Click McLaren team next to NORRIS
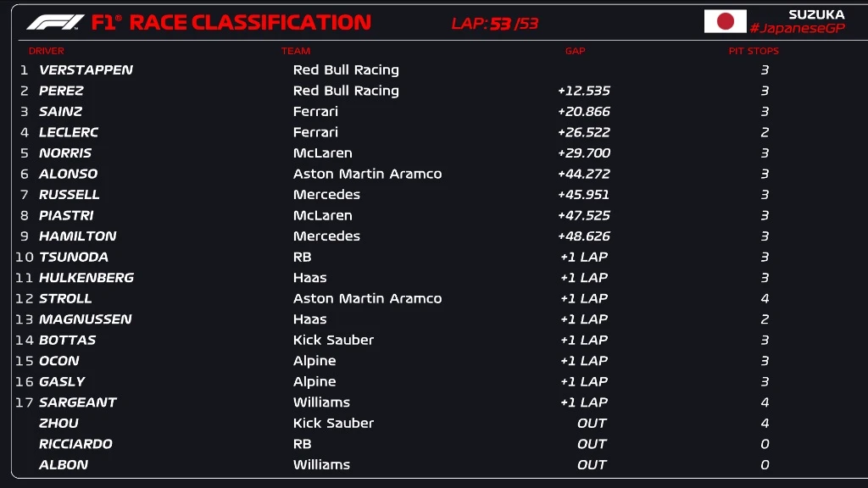Viewport: 868px width, 488px height. (322, 153)
